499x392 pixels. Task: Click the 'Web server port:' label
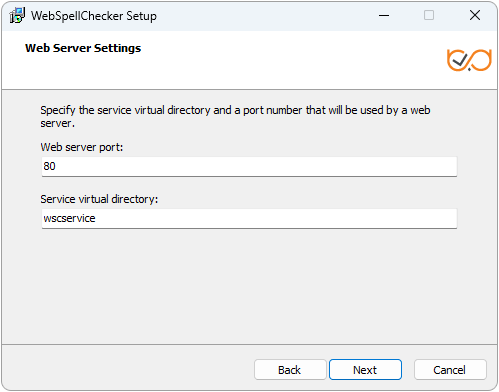click(x=82, y=147)
